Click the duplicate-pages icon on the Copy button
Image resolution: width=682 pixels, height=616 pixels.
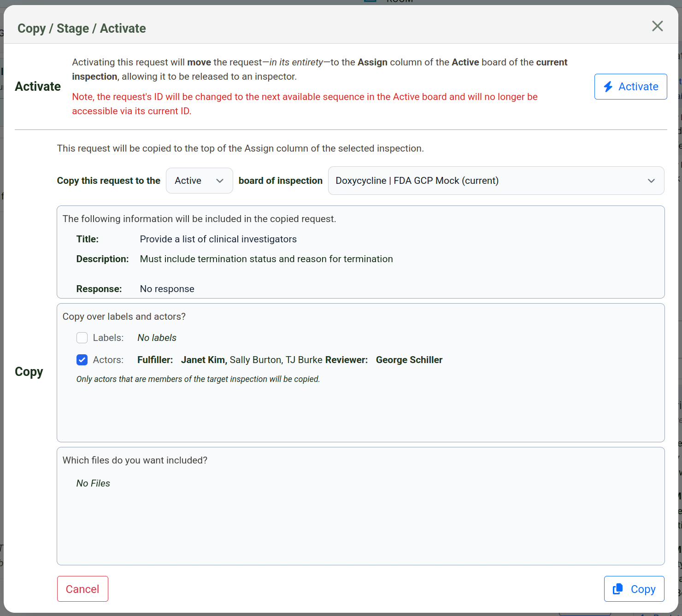(617, 589)
